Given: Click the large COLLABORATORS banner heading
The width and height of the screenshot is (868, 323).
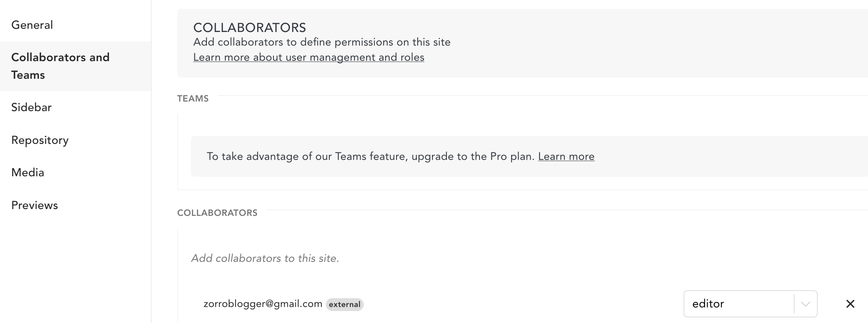Looking at the screenshot, I should (250, 28).
